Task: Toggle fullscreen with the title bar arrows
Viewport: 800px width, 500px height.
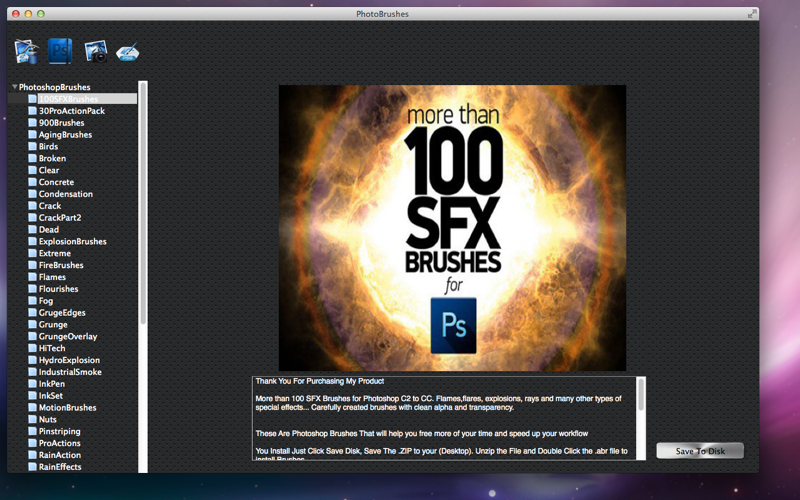Action: coord(752,14)
